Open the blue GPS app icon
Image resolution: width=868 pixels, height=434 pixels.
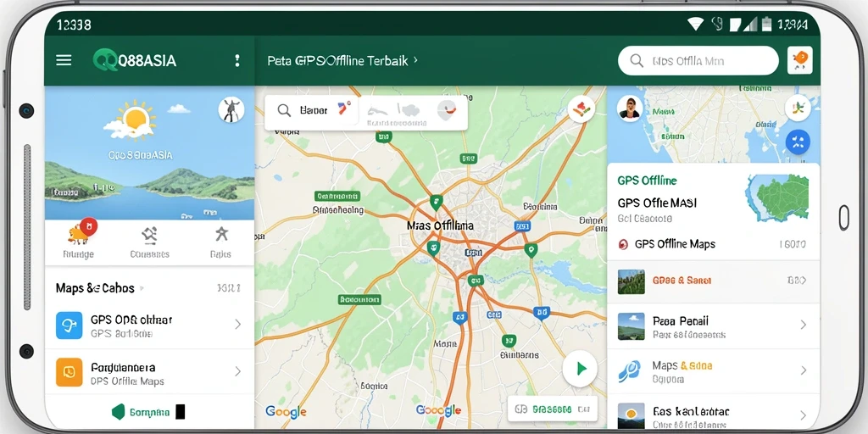tap(70, 325)
